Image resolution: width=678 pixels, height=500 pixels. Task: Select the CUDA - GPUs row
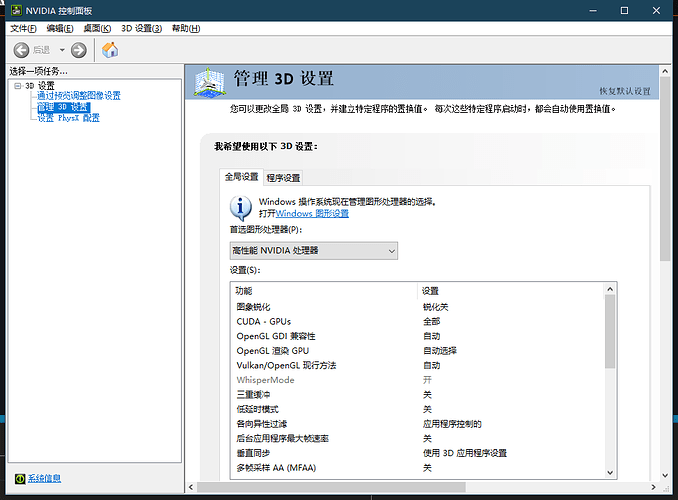coord(417,322)
